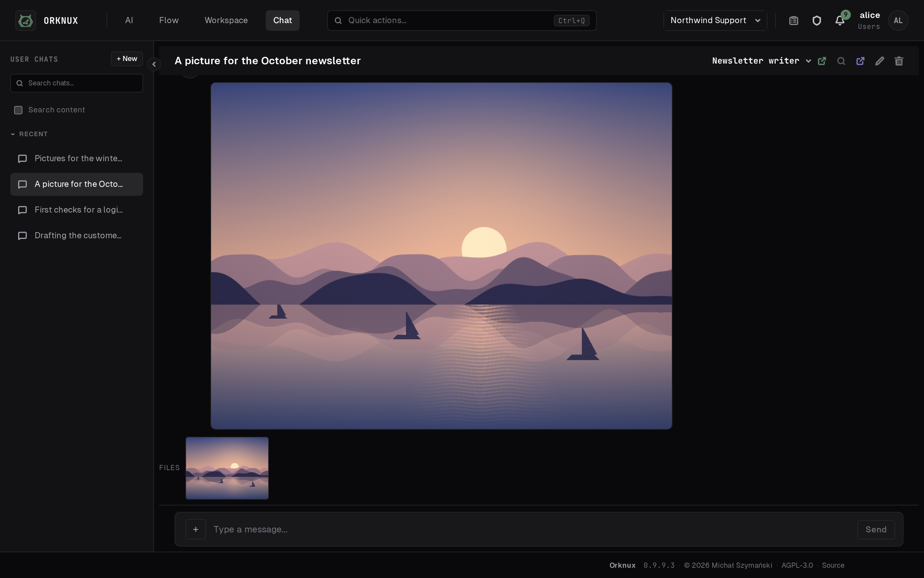The image size is (924, 578).
Task: Open chat 'Pictures for the winte...'
Action: point(77,158)
